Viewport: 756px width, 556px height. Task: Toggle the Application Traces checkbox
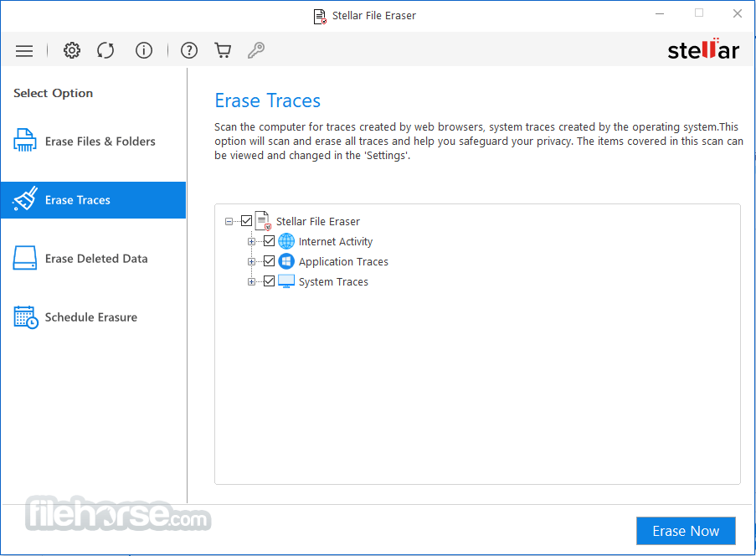tap(269, 261)
